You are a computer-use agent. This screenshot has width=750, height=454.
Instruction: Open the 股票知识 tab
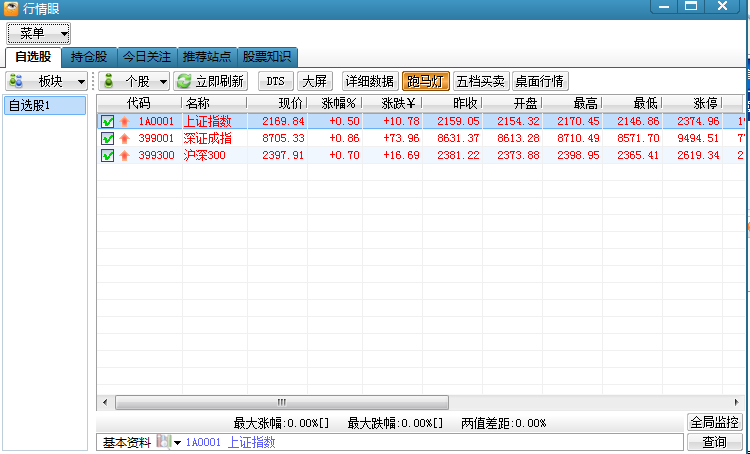click(267, 57)
